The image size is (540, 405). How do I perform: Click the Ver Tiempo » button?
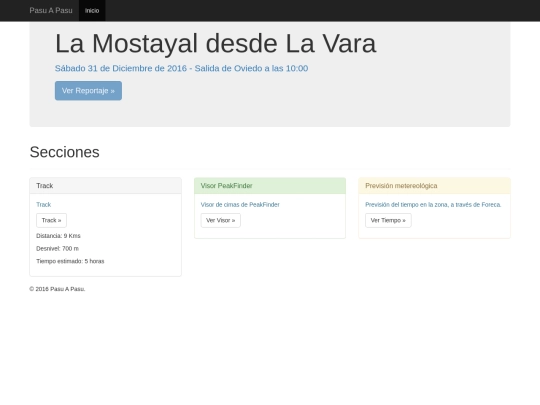(x=388, y=220)
